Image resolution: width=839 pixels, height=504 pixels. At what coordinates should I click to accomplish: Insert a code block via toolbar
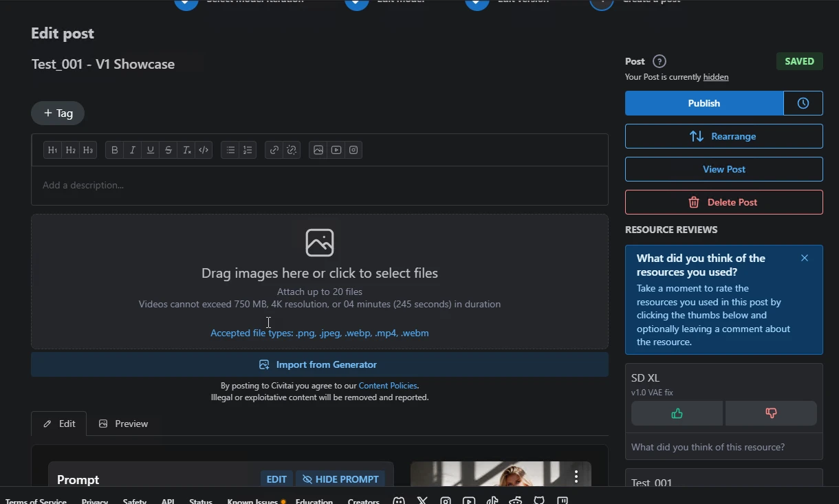click(204, 150)
